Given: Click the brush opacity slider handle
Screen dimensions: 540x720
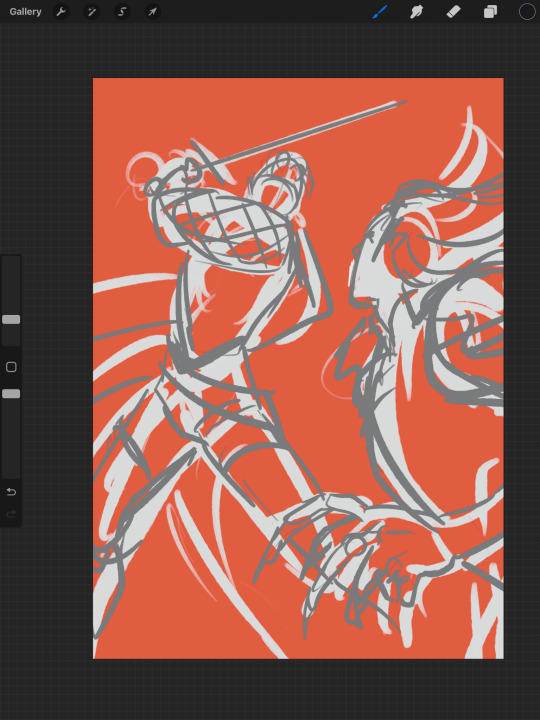Looking at the screenshot, I should pos(11,394).
